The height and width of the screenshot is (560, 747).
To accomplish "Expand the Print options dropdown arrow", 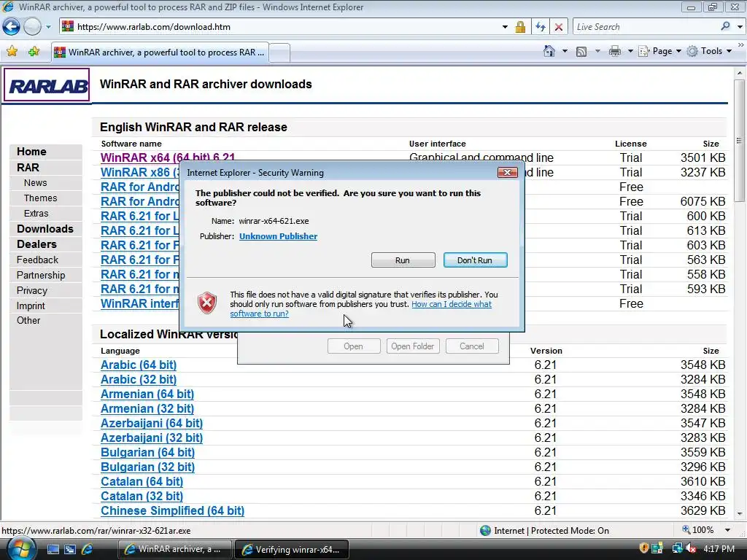I will coord(630,51).
